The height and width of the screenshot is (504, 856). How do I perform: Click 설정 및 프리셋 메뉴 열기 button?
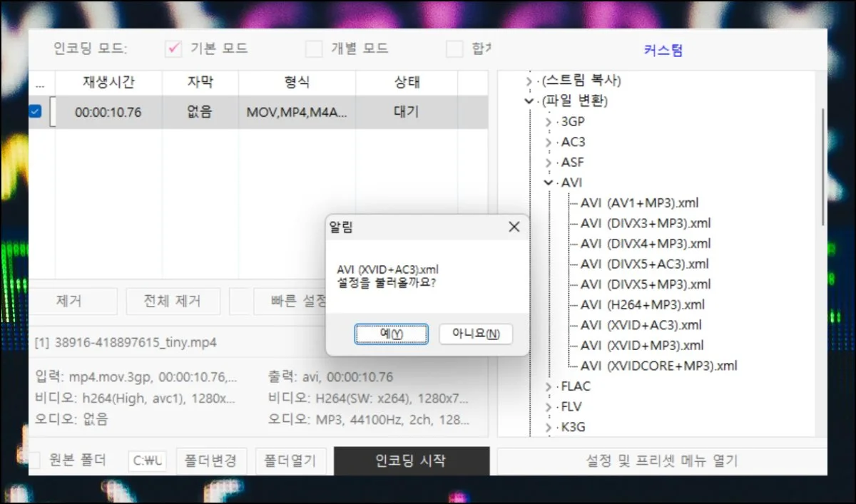click(661, 461)
